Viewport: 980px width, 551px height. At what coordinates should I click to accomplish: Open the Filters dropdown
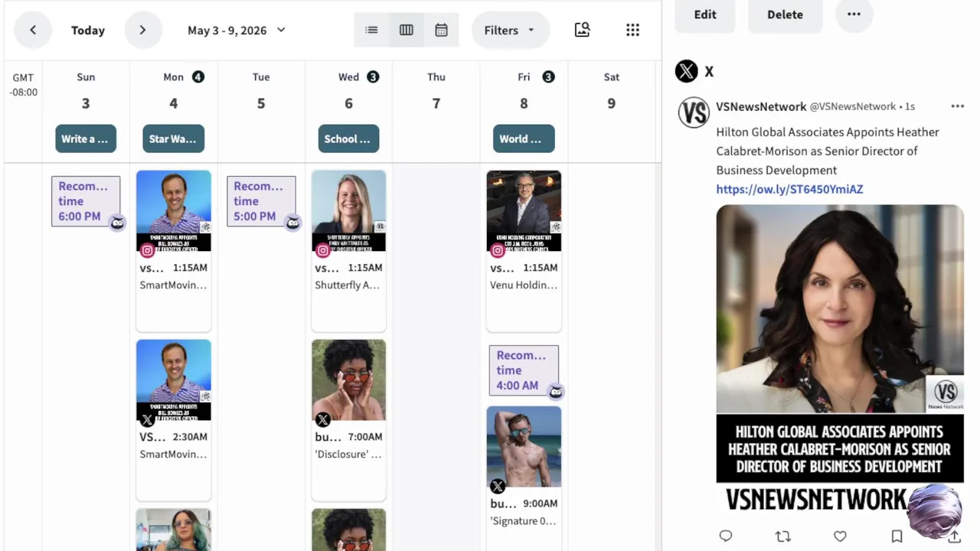pos(510,30)
